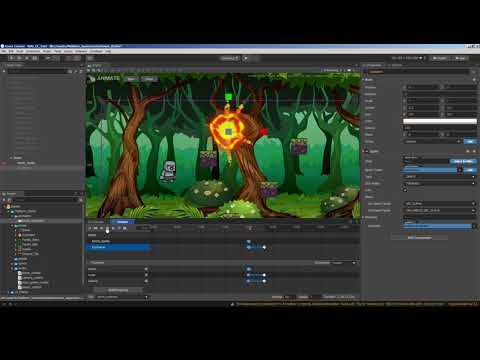Toggle record mode in the timeline toolbar
Image resolution: width=480 pixels, height=360 pixels.
click(90, 228)
